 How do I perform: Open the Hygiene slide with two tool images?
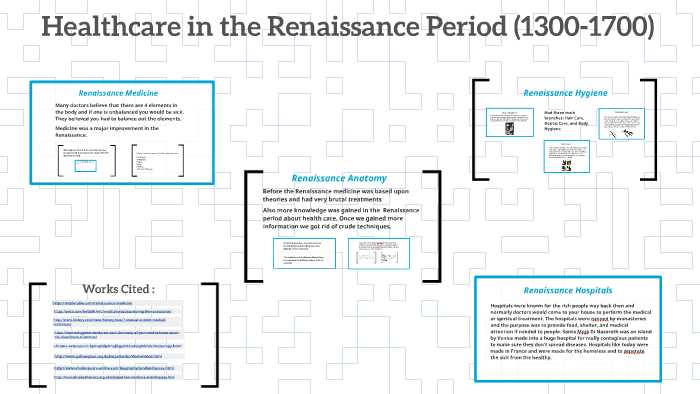621,124
